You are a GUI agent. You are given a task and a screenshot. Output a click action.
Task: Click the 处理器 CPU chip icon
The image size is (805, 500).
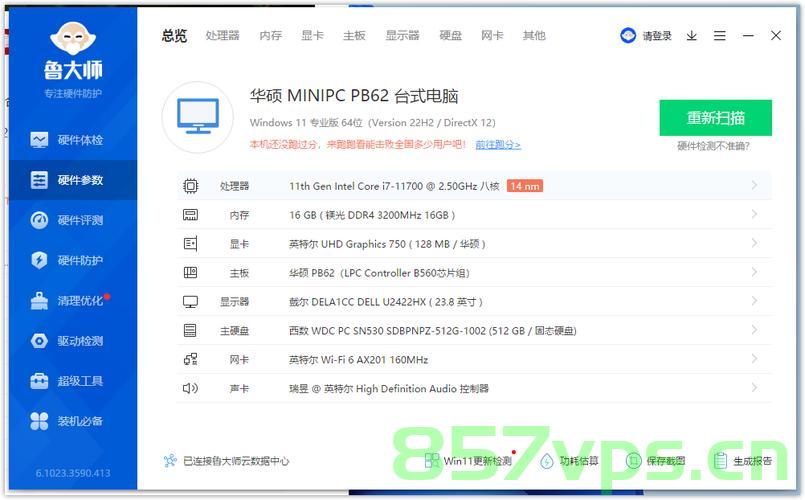point(190,186)
